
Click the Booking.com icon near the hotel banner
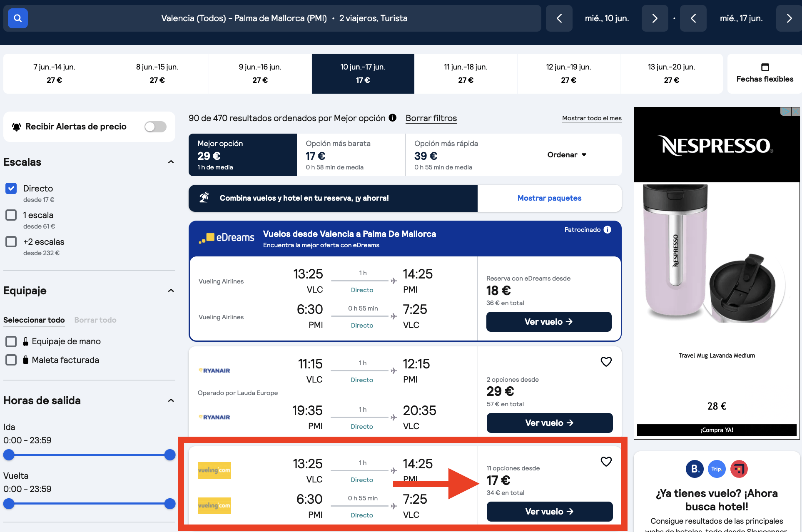[695, 469]
